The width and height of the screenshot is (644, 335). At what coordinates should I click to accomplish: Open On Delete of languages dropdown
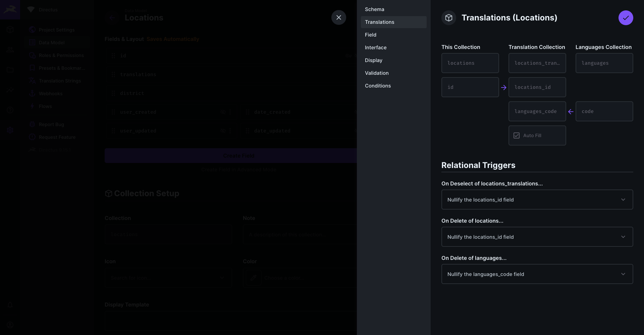click(x=537, y=274)
